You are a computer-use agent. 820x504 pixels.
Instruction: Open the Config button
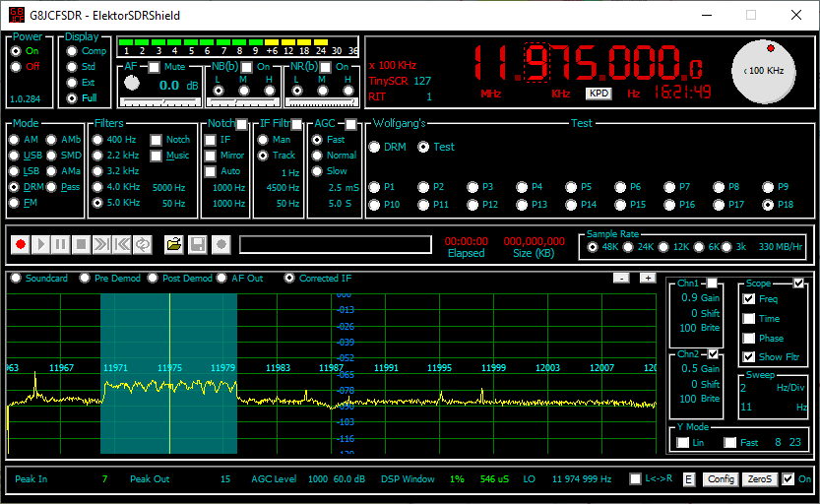pyautogui.click(x=721, y=479)
